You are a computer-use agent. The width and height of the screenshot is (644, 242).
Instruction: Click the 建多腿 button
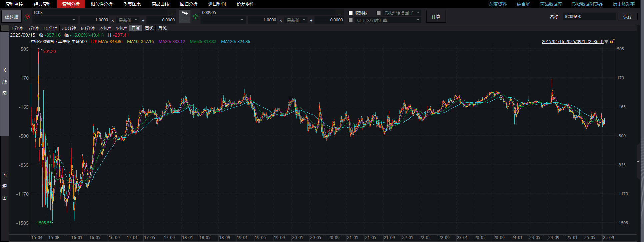pyautogui.click(x=12, y=16)
